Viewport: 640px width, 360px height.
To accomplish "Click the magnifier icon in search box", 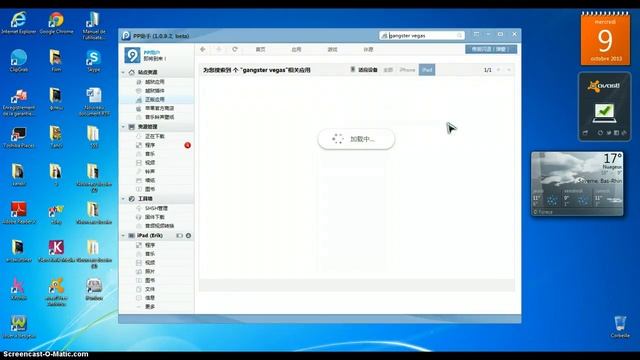I will click(x=459, y=36).
